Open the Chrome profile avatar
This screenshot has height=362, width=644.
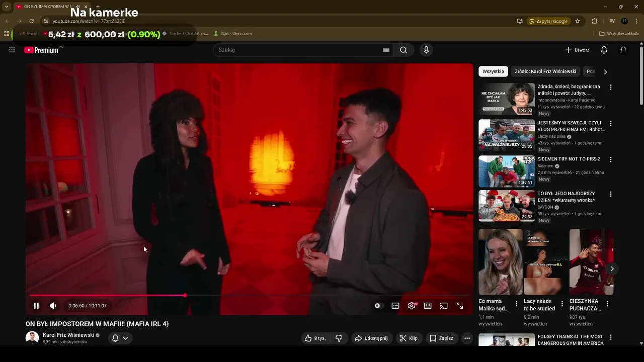click(x=624, y=21)
